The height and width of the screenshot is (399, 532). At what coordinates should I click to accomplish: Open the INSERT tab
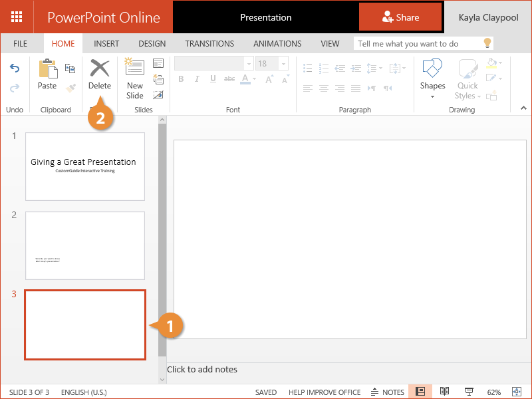click(x=106, y=44)
